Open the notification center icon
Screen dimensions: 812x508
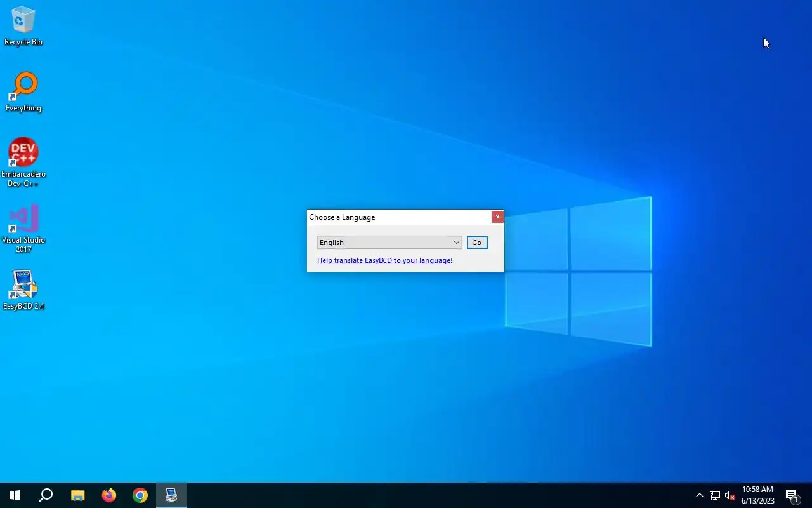click(792, 495)
